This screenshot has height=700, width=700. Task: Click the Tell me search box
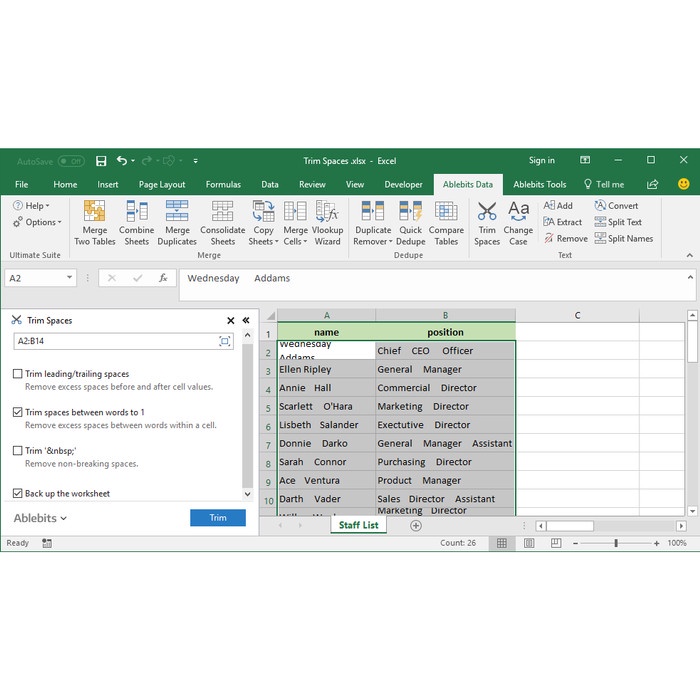tap(604, 184)
